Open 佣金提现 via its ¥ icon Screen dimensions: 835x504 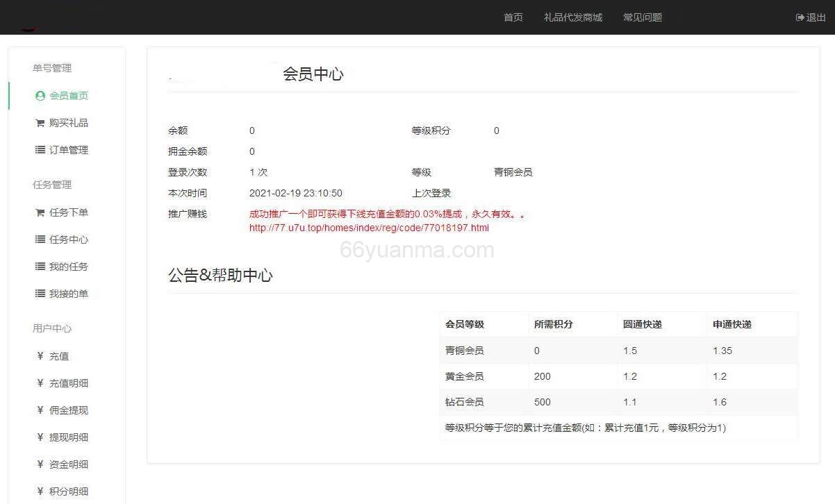[x=40, y=410]
